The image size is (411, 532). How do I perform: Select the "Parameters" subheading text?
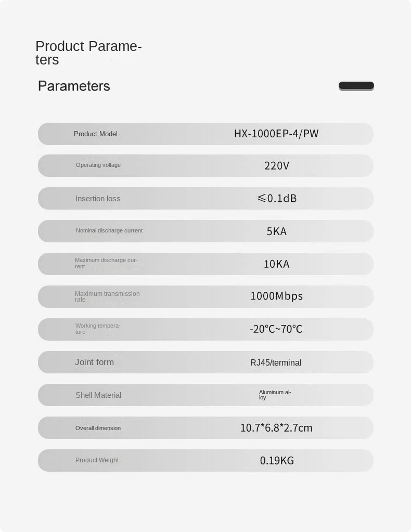click(x=74, y=86)
